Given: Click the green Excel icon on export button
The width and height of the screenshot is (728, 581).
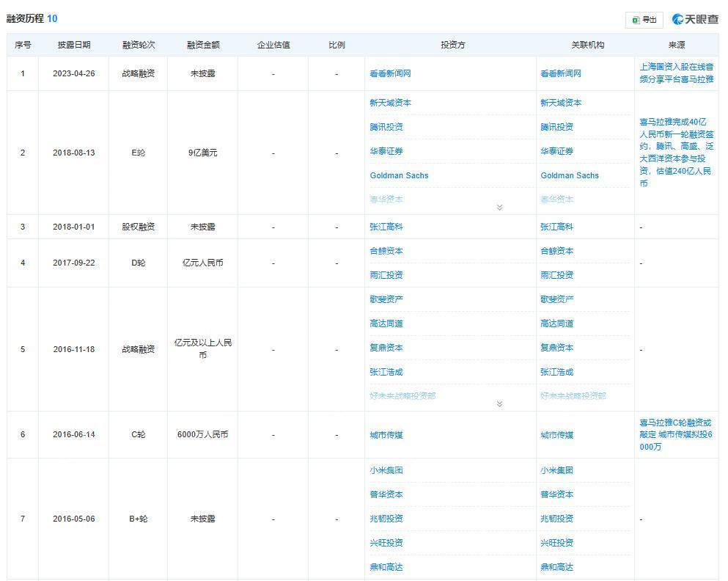Looking at the screenshot, I should [635, 21].
